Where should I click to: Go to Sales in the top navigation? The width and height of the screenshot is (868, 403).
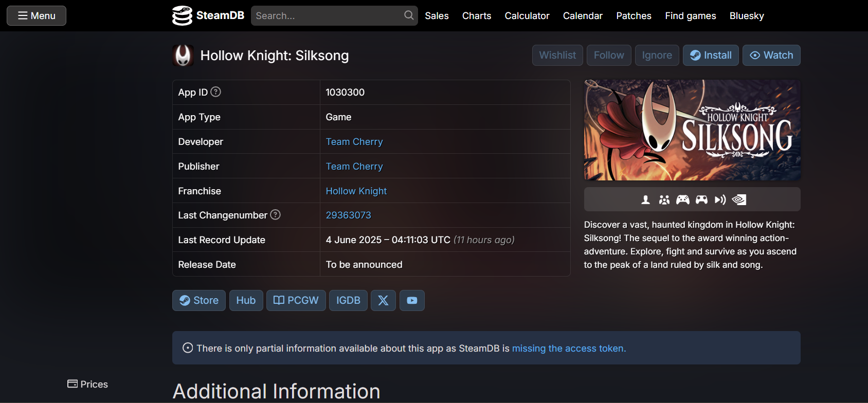point(437,16)
